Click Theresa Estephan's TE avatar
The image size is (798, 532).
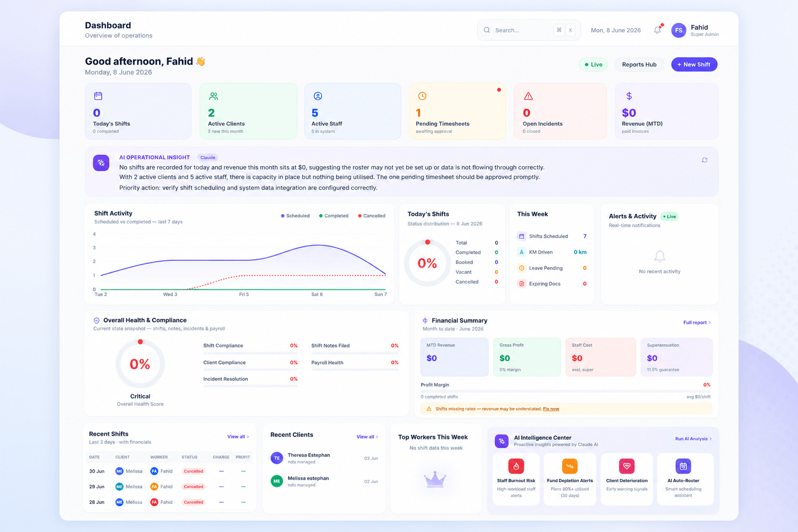pyautogui.click(x=277, y=458)
